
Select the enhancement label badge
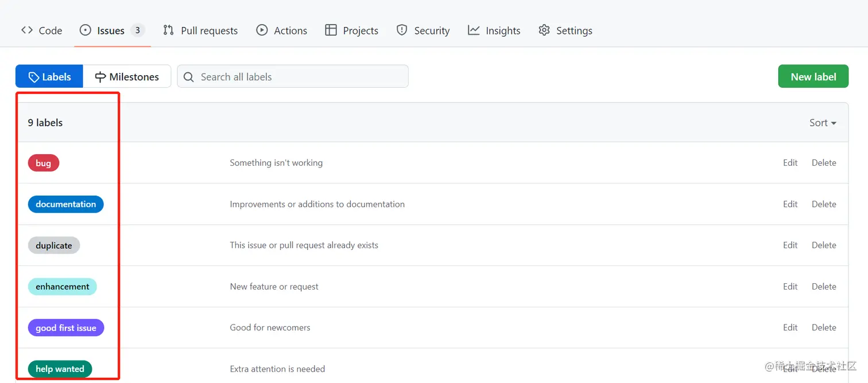[63, 287]
